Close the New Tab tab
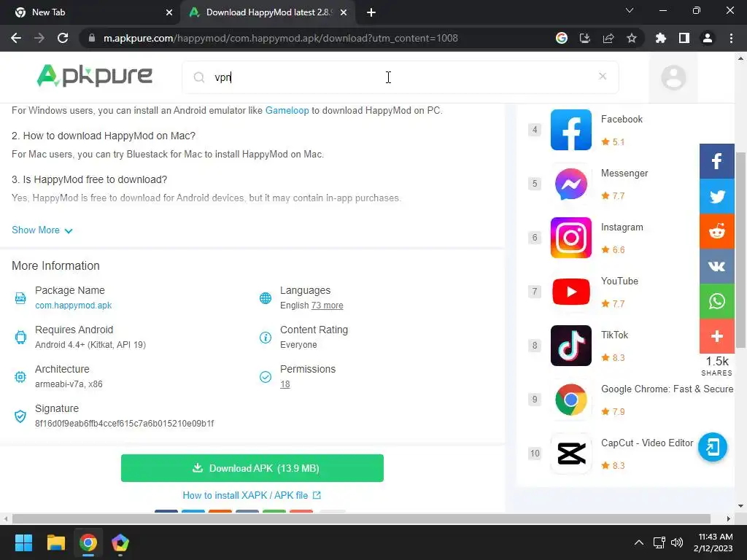 [169, 13]
